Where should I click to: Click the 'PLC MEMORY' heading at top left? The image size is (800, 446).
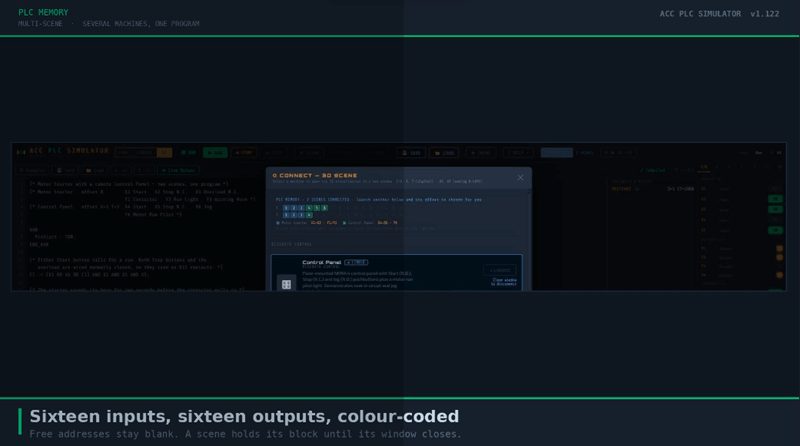pyautogui.click(x=43, y=12)
